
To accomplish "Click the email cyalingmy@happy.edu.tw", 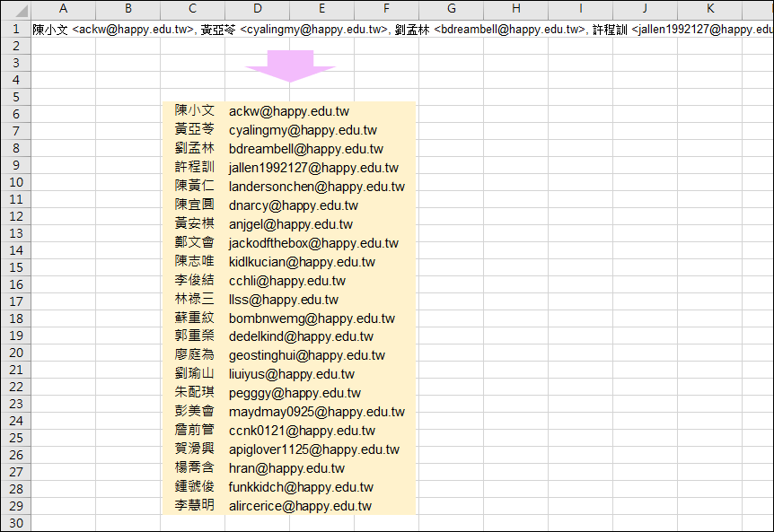I will (303, 130).
